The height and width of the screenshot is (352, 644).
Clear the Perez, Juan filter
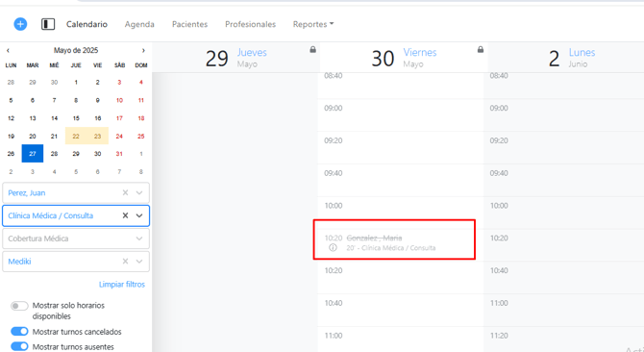(x=125, y=192)
